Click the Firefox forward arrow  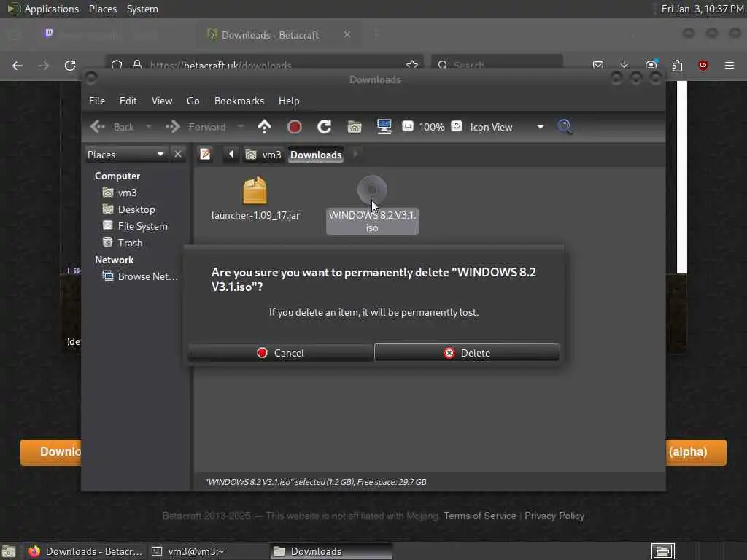(44, 65)
